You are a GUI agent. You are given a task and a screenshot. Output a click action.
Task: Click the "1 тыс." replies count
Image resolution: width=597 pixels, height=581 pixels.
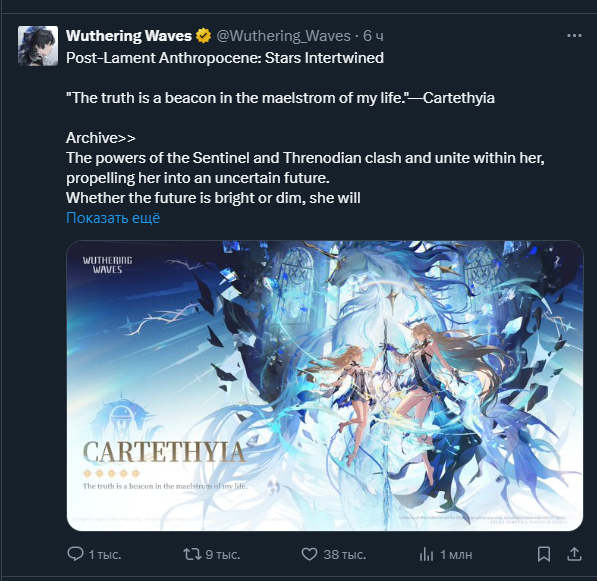[x=105, y=555]
